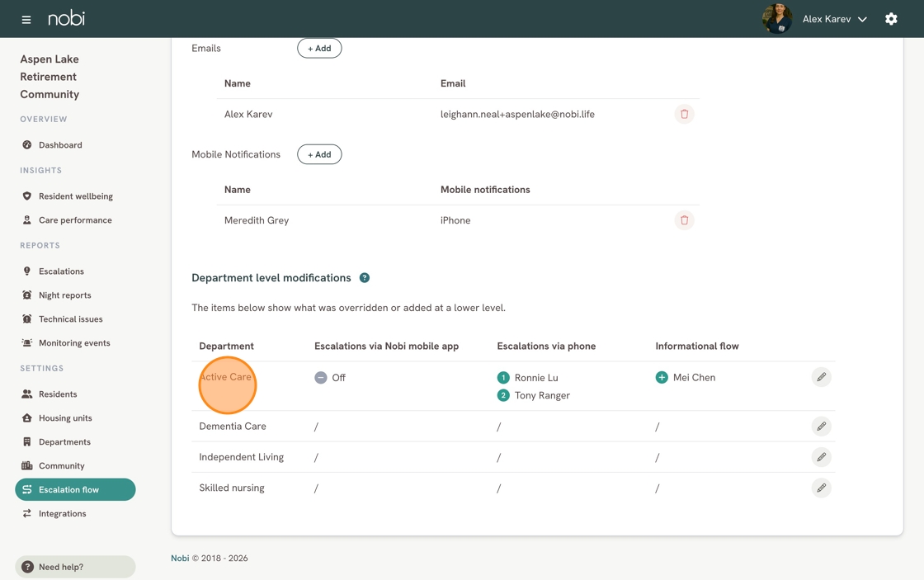The width and height of the screenshot is (924, 580).
Task: Delete Alex Karev email entry
Action: click(684, 114)
